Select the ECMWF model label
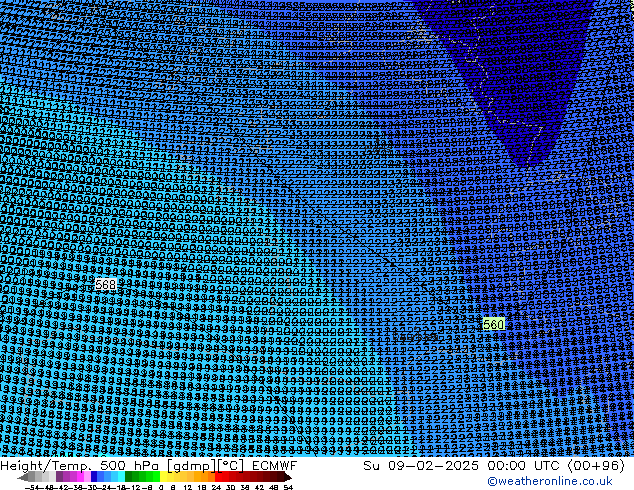The width and height of the screenshot is (634, 490). [x=274, y=465]
